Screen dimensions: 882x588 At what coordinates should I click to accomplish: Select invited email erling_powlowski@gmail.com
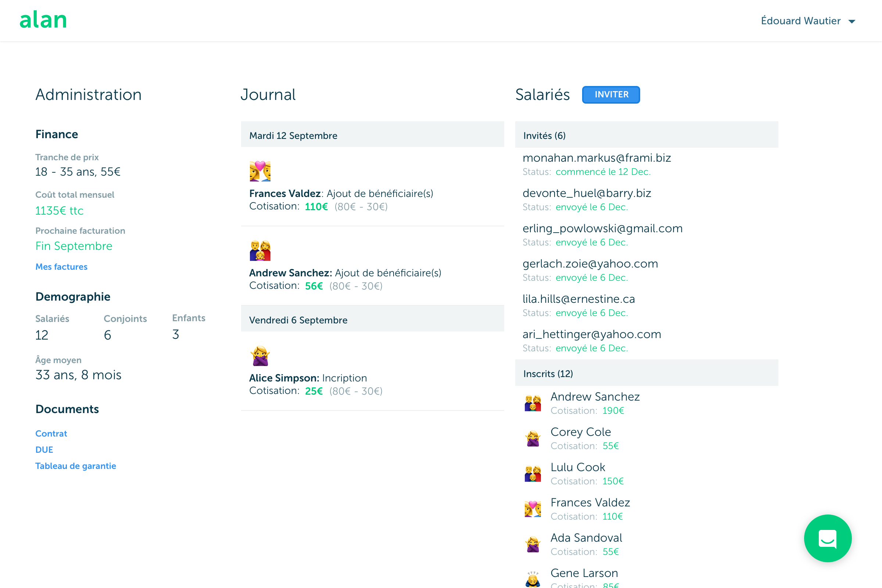(x=602, y=228)
